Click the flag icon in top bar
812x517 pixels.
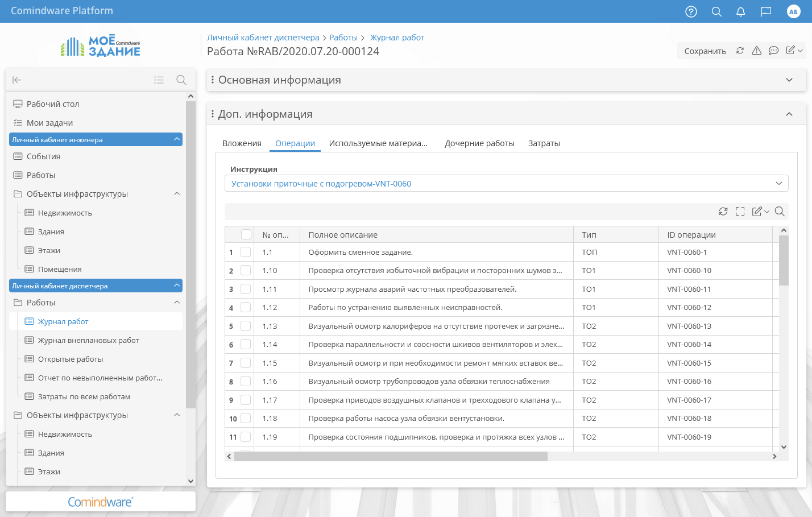766,11
